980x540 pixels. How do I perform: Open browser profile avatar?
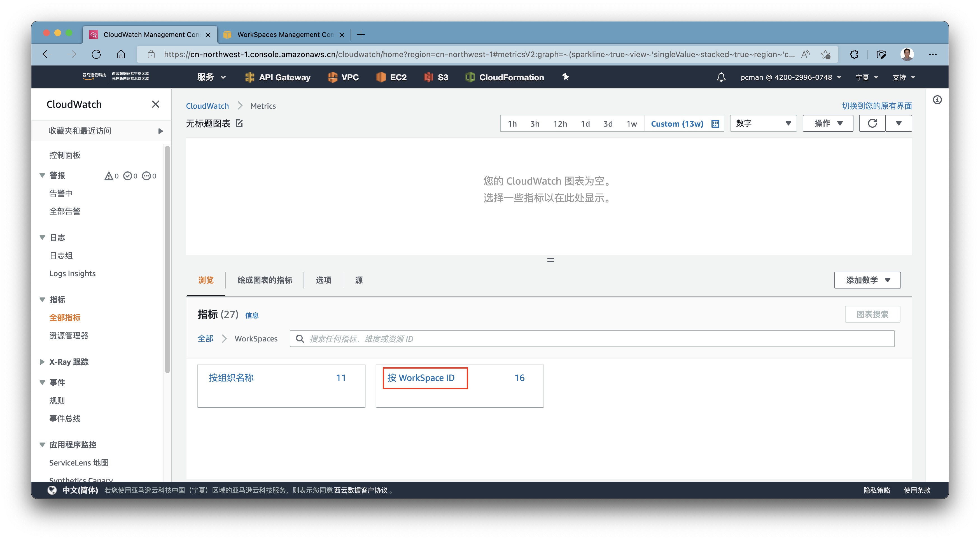907,54
